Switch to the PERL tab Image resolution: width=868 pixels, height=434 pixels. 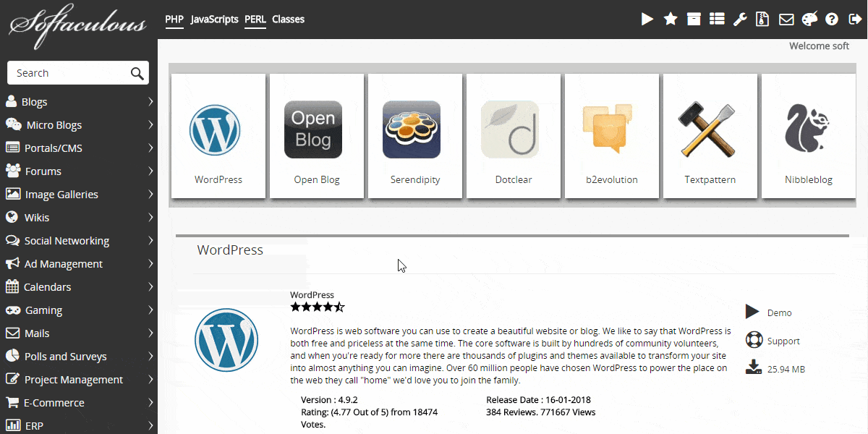click(x=255, y=20)
